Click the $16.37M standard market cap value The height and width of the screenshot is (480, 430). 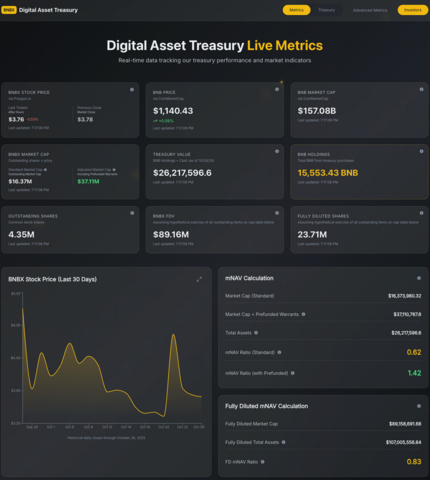[x=20, y=181]
